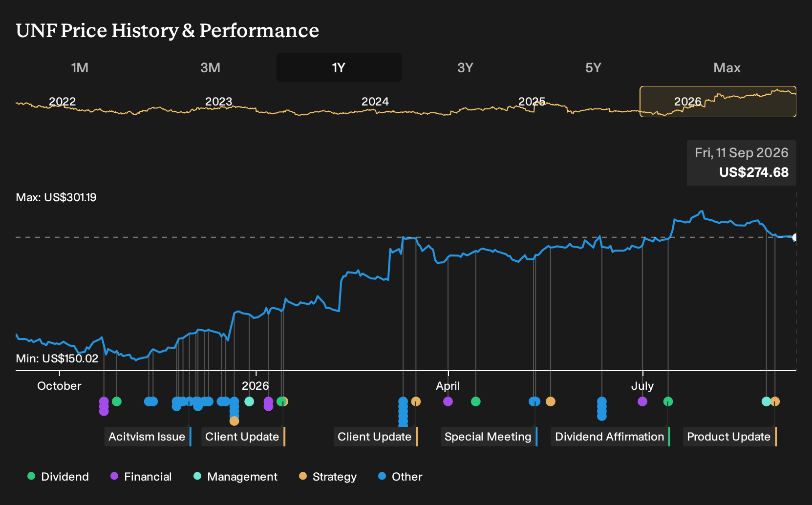Toggle Dividend events in the legend
Viewport: 812px width, 505px height.
[x=58, y=476]
